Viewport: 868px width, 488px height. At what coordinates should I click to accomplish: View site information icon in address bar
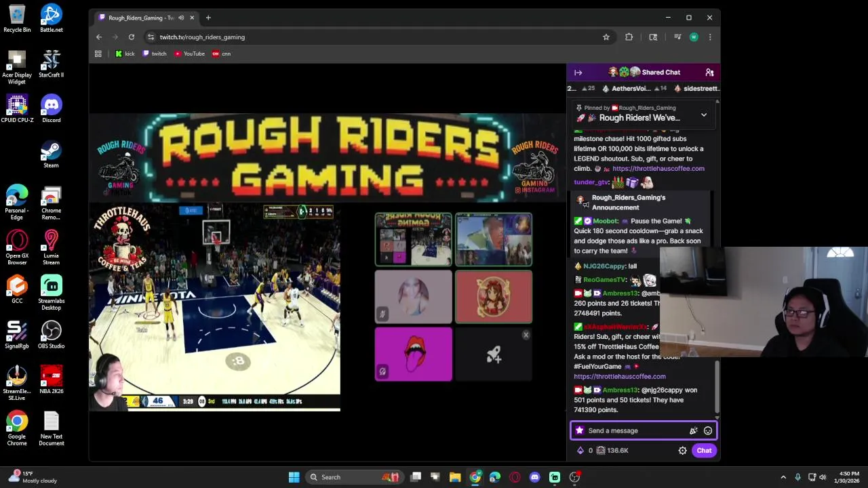[151, 37]
